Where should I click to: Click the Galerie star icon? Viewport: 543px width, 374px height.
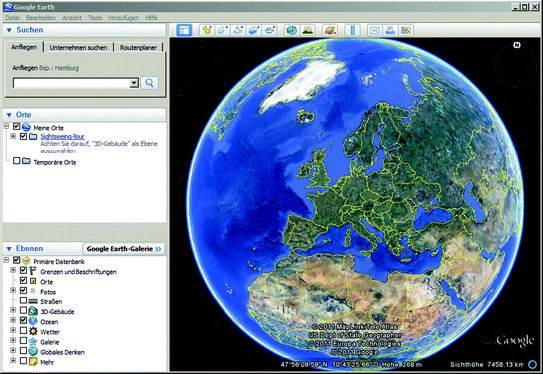click(33, 341)
